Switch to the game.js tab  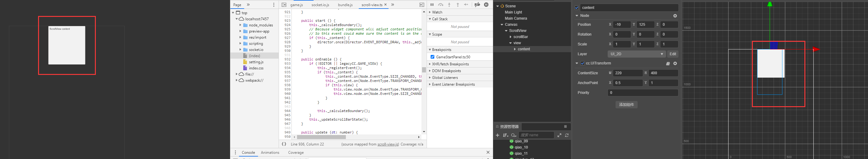pyautogui.click(x=296, y=5)
